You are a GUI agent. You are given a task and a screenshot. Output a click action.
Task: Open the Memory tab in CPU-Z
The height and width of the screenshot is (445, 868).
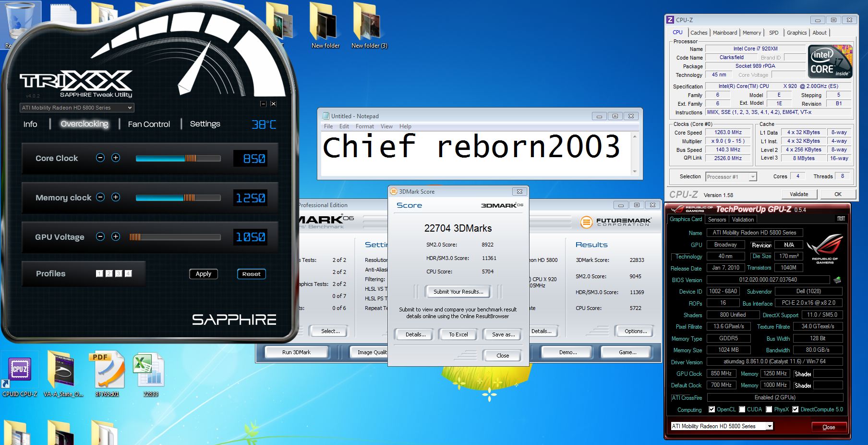752,33
